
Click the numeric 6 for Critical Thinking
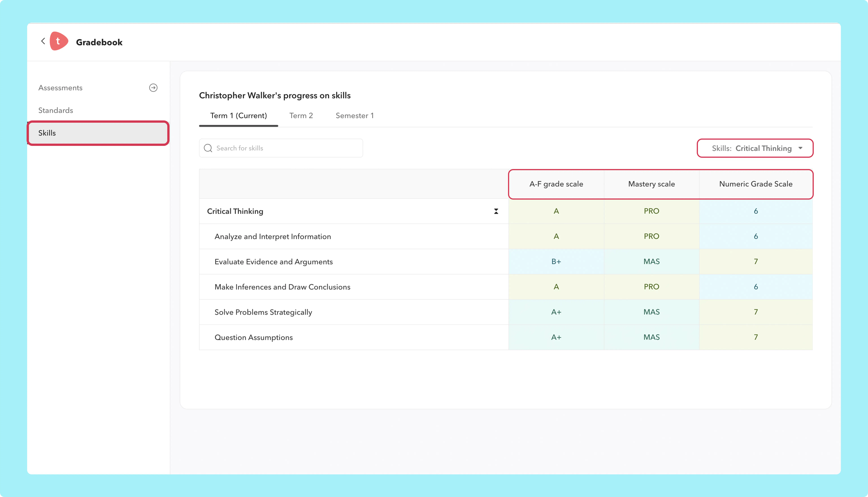[x=756, y=211]
